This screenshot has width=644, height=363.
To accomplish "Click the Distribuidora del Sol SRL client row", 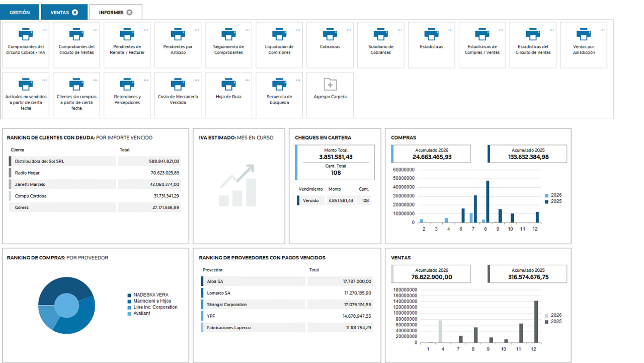I will (95, 161).
